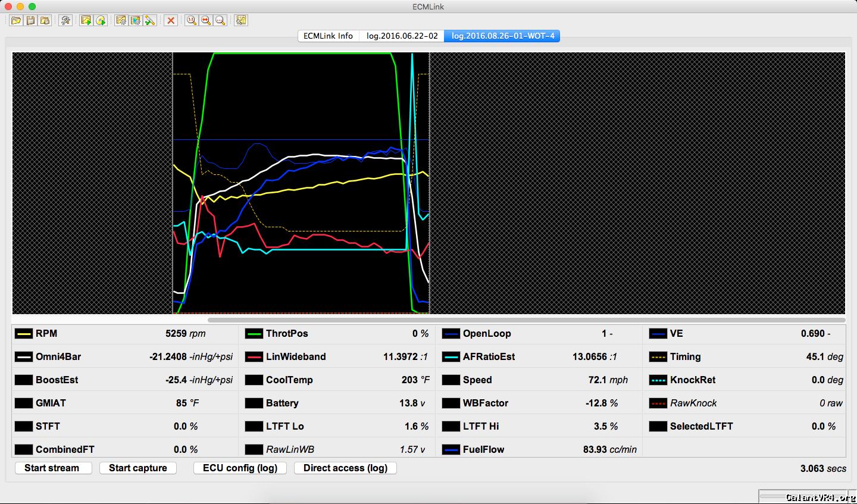
Task: Open the graph settings gear icon
Action: 121,20
